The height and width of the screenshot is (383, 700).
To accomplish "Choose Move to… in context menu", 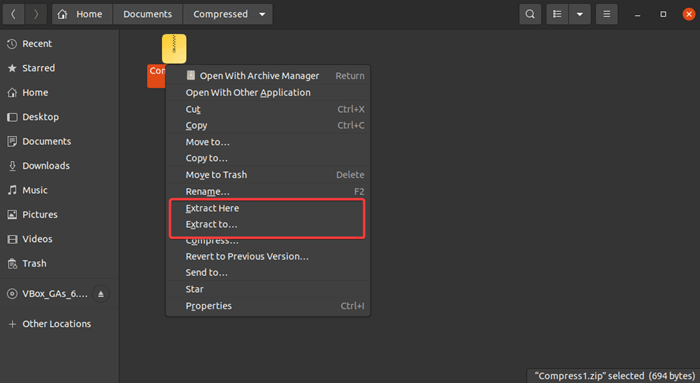I will (268, 142).
